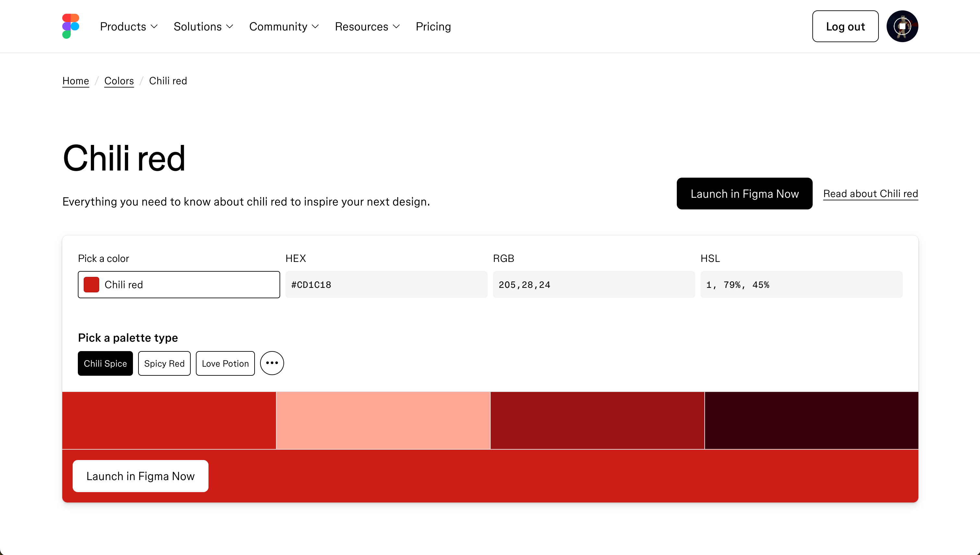Open the user profile avatar
980x555 pixels.
pos(902,26)
